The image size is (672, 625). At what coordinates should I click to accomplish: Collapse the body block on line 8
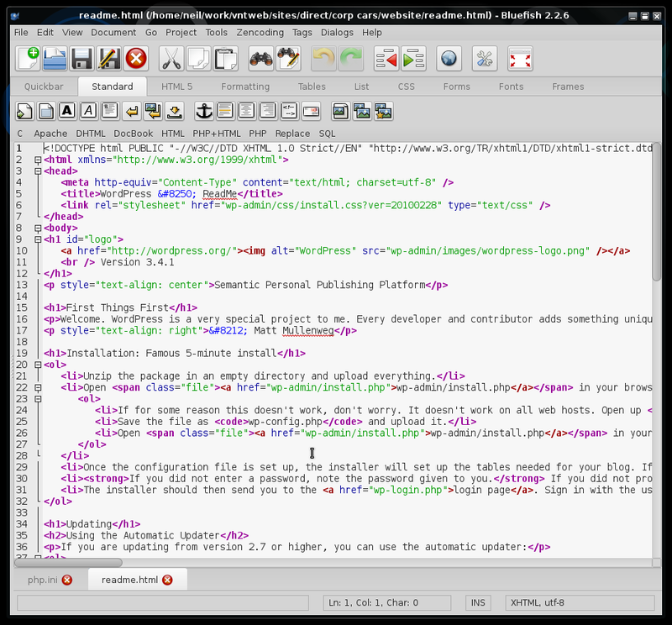pyautogui.click(x=38, y=228)
